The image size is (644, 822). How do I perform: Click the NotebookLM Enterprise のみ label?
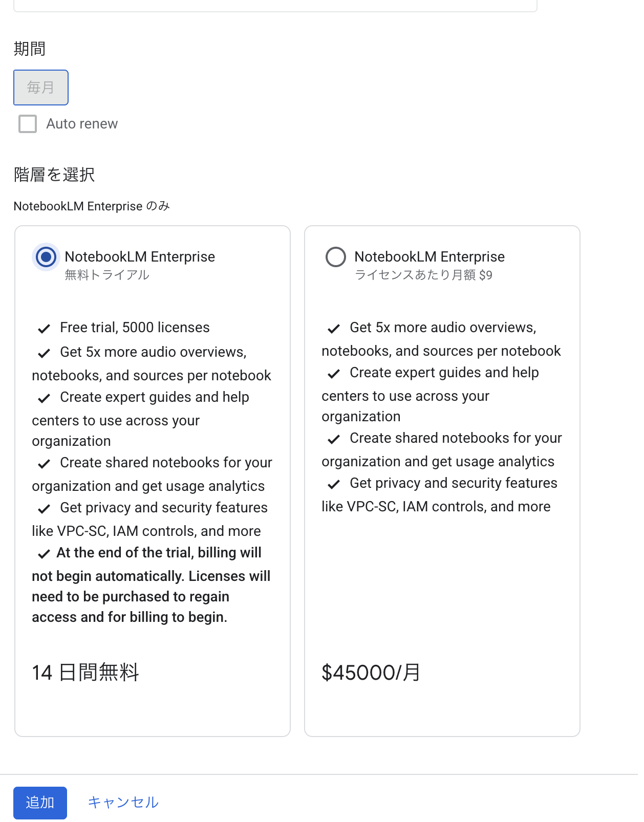(x=91, y=206)
